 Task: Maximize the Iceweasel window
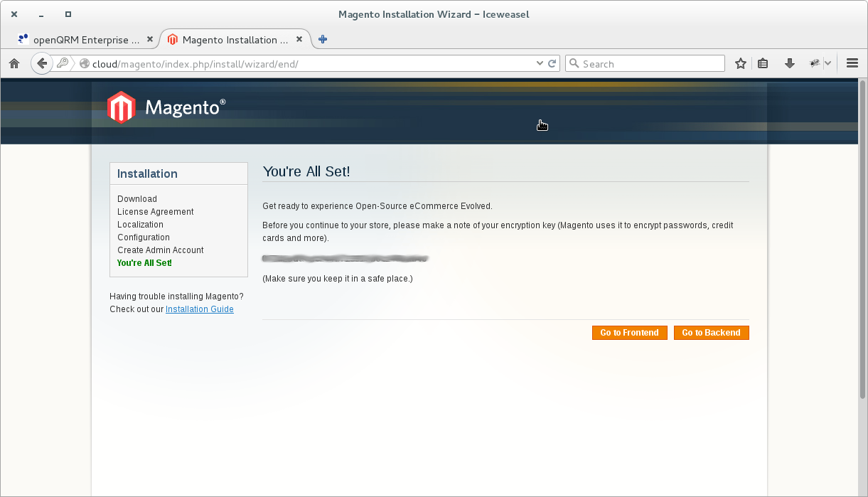[68, 14]
